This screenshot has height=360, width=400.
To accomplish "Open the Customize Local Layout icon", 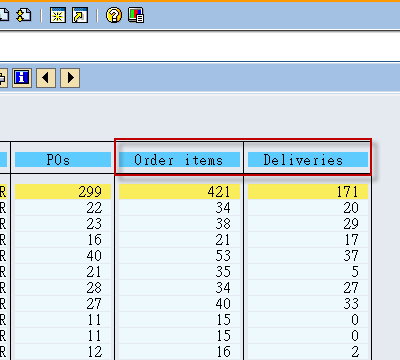I will (136, 15).
